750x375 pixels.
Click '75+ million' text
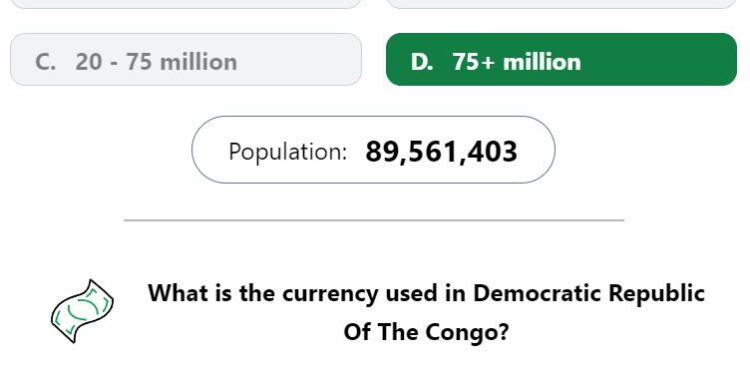coord(517,62)
